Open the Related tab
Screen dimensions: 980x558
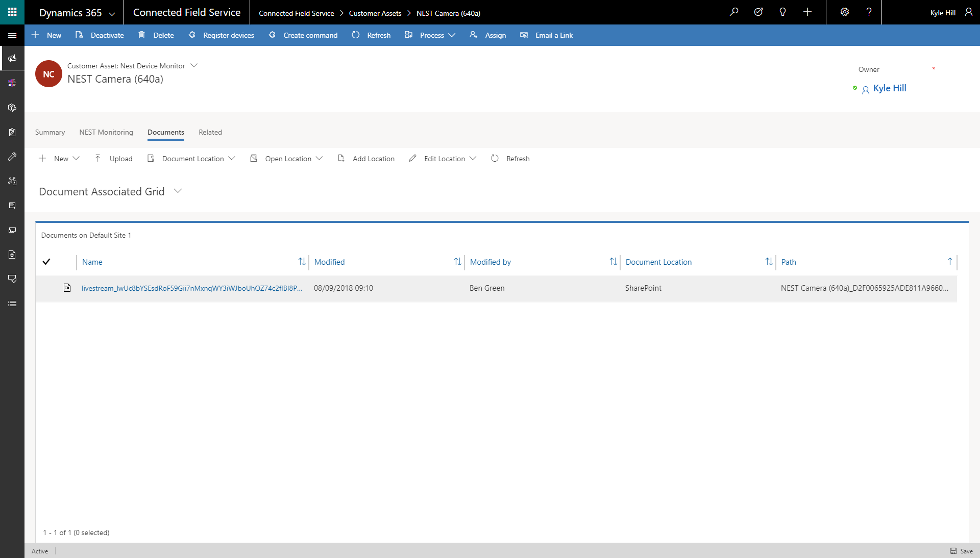point(210,132)
